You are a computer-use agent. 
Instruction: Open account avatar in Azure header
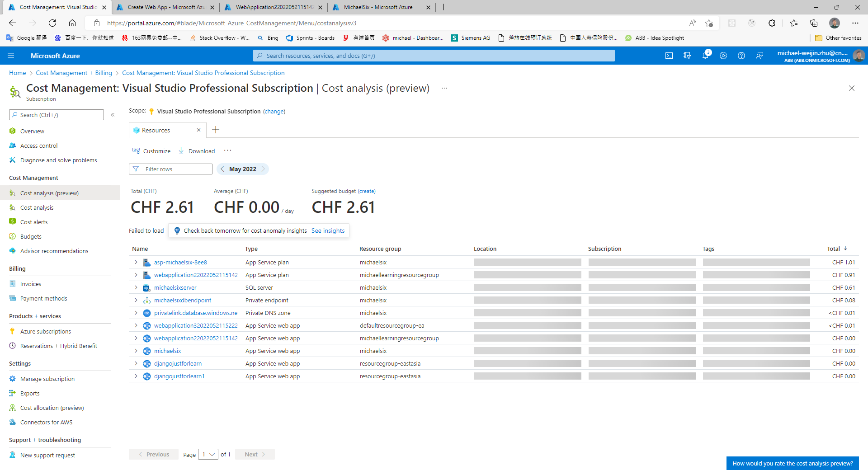tap(859, 56)
